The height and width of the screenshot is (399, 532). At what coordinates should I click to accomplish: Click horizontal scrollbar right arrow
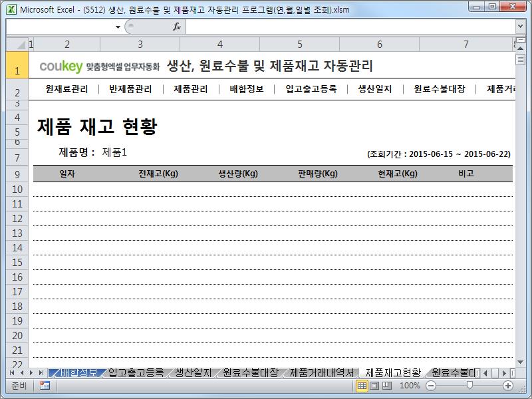click(505, 373)
